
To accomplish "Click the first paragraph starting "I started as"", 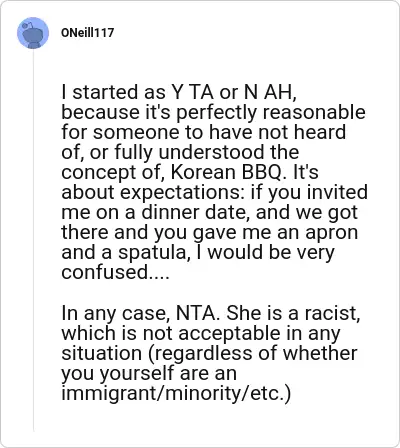I will click(x=214, y=182).
